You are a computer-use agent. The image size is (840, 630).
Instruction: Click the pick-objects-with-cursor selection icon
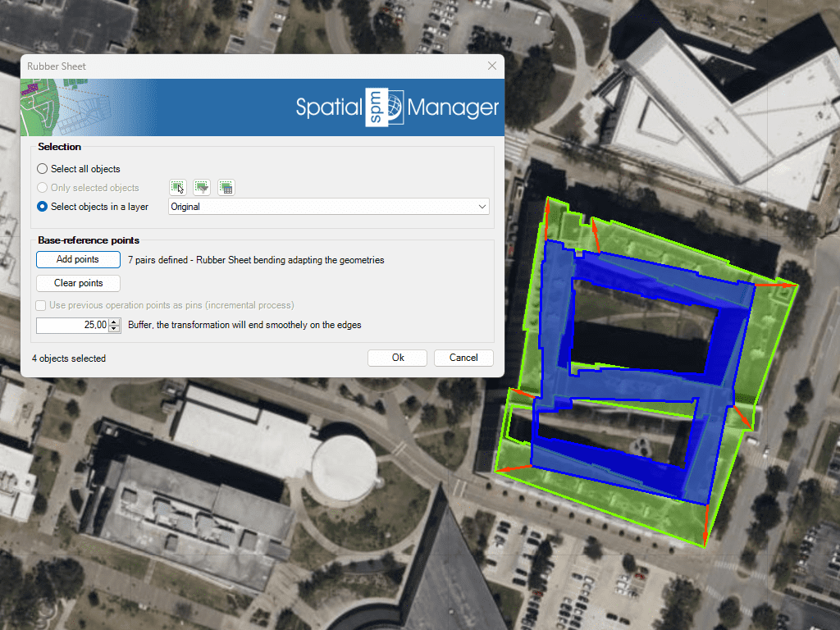coord(178,188)
